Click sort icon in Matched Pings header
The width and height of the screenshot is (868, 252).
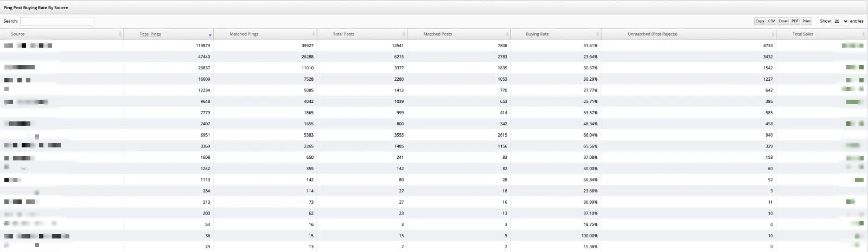click(x=314, y=34)
